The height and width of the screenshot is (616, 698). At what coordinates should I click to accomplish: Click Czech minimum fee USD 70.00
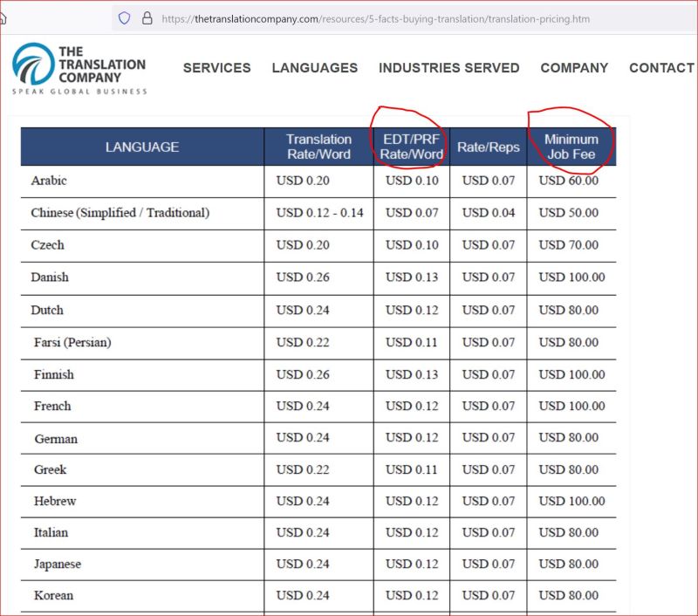[569, 245]
